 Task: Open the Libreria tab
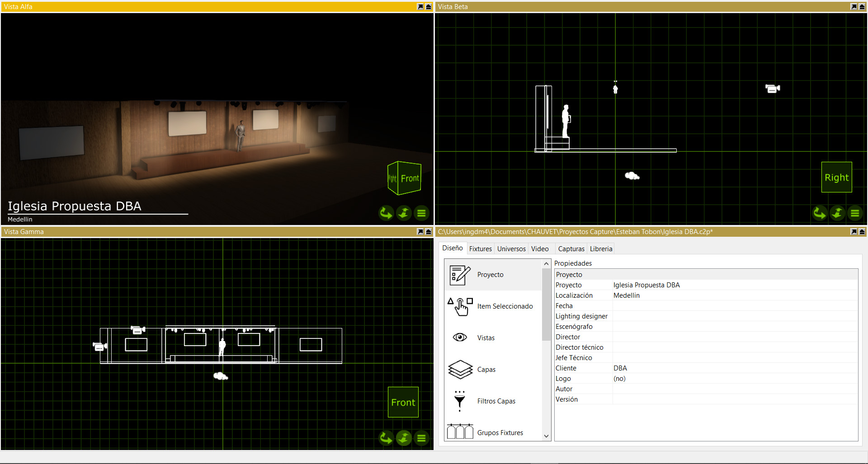[601, 248]
